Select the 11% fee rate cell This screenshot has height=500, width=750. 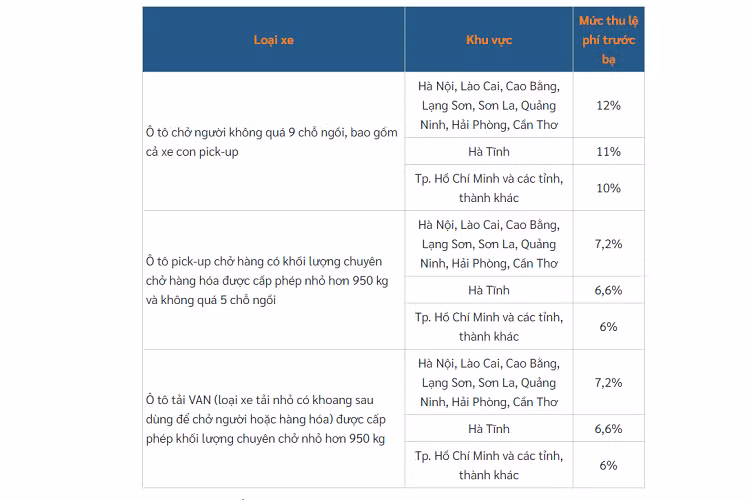pyautogui.click(x=609, y=152)
